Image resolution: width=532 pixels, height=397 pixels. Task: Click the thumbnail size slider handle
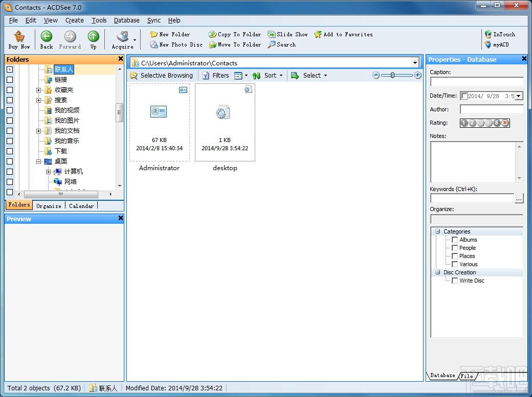coord(392,75)
